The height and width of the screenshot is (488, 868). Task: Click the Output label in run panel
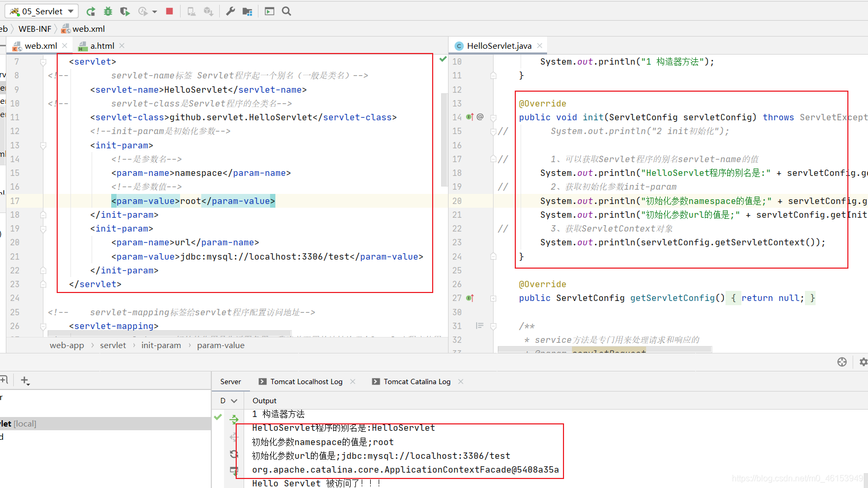[x=264, y=401]
